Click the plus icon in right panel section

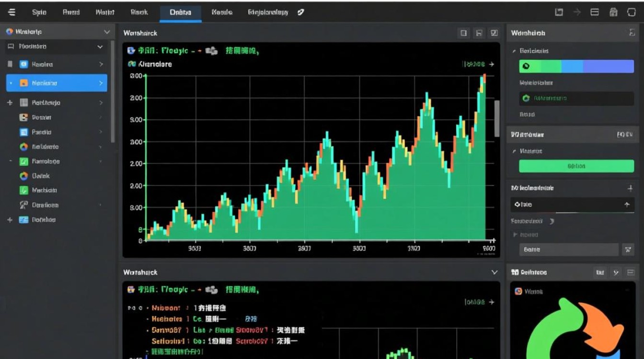630,189
